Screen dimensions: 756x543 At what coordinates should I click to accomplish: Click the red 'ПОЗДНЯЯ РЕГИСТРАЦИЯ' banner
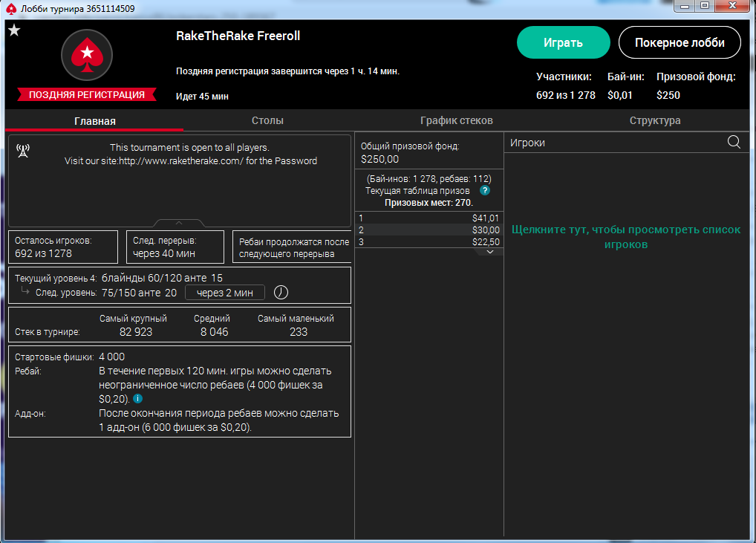pyautogui.click(x=87, y=94)
